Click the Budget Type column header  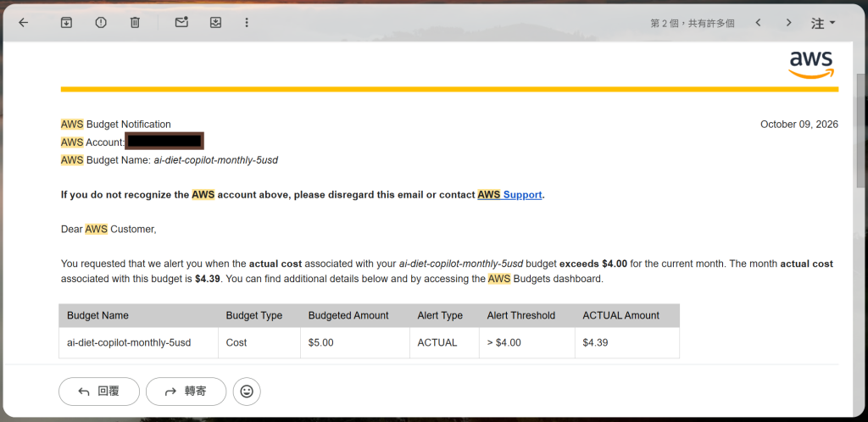pyautogui.click(x=254, y=315)
